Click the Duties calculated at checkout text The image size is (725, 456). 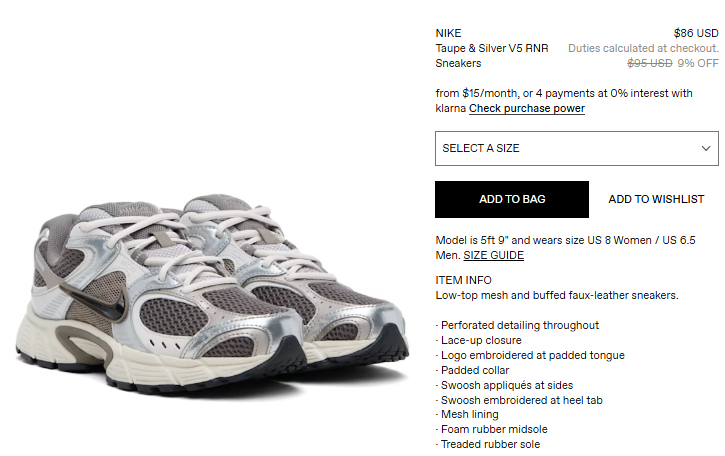[x=643, y=48]
